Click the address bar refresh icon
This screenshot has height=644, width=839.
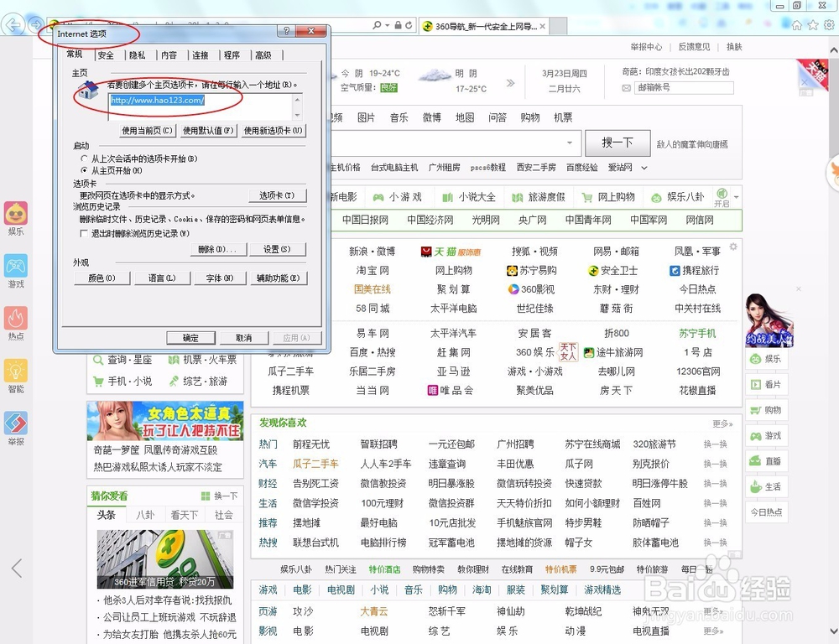tap(409, 25)
